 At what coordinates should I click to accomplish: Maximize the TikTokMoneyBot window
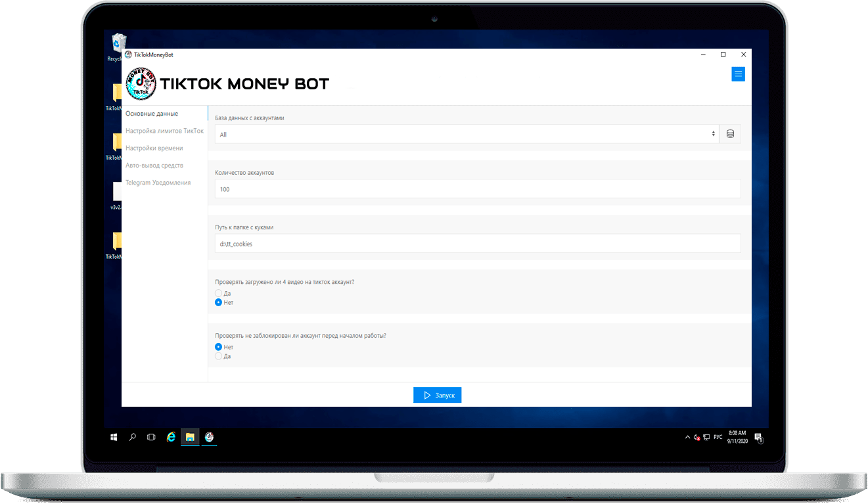[x=723, y=55]
